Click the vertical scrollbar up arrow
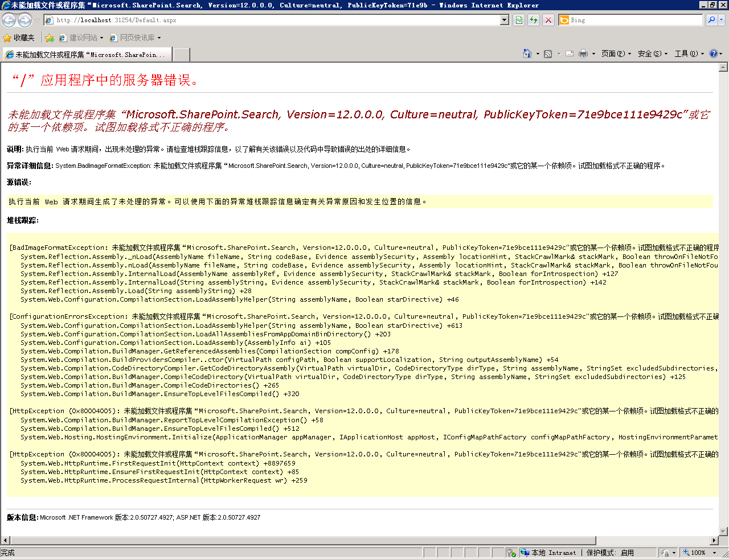 tap(724, 67)
